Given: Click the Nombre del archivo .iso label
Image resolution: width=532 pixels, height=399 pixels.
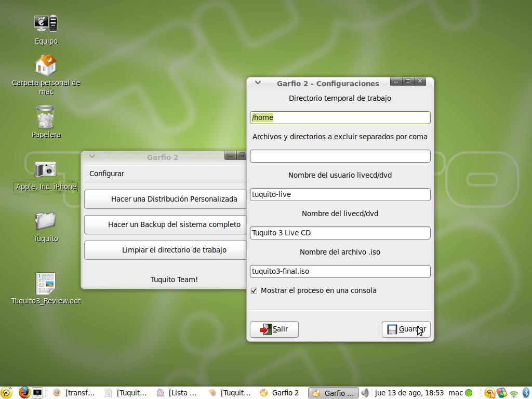Looking at the screenshot, I should pyautogui.click(x=340, y=252).
